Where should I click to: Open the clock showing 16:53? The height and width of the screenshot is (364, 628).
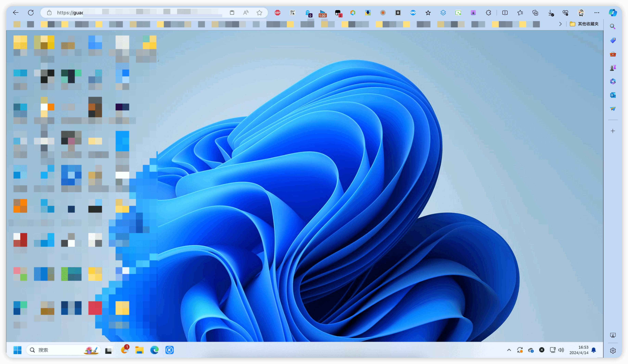tap(579, 350)
